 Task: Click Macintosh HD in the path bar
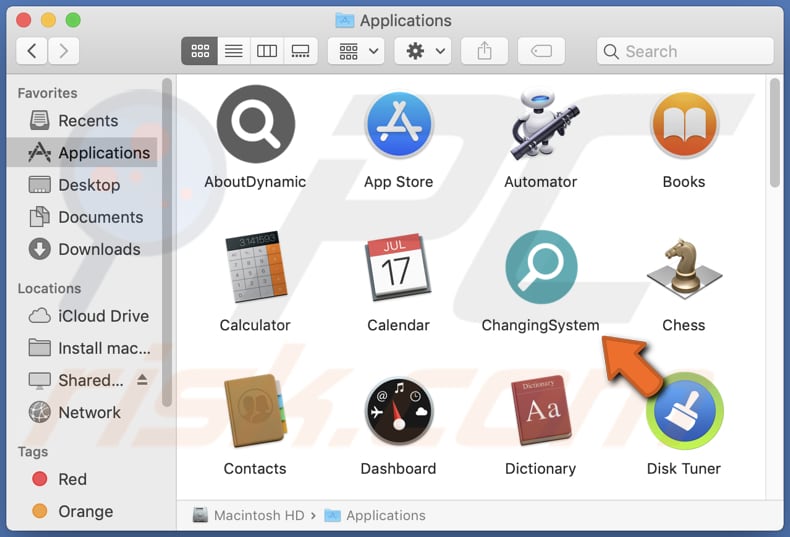[x=249, y=515]
